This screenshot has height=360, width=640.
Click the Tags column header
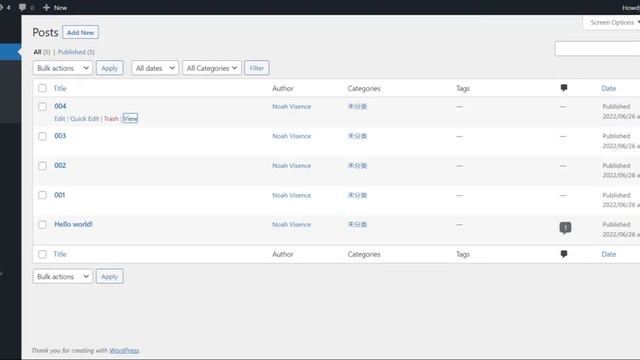tap(463, 88)
